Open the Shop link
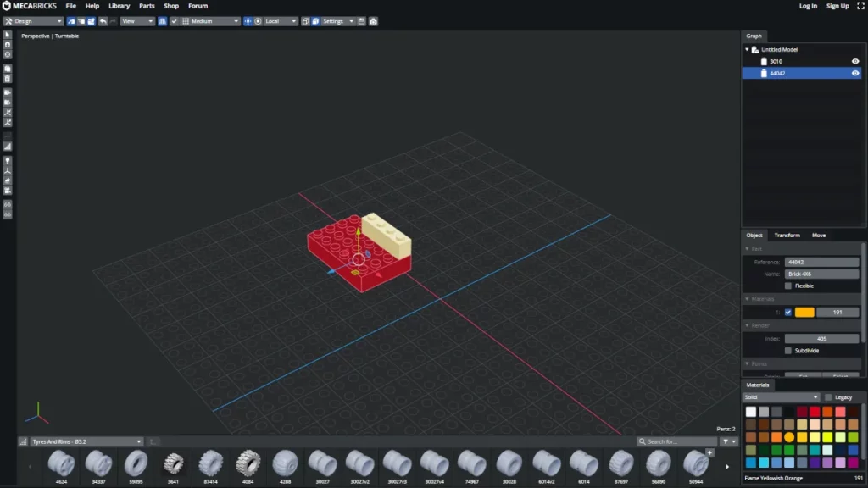 [171, 6]
